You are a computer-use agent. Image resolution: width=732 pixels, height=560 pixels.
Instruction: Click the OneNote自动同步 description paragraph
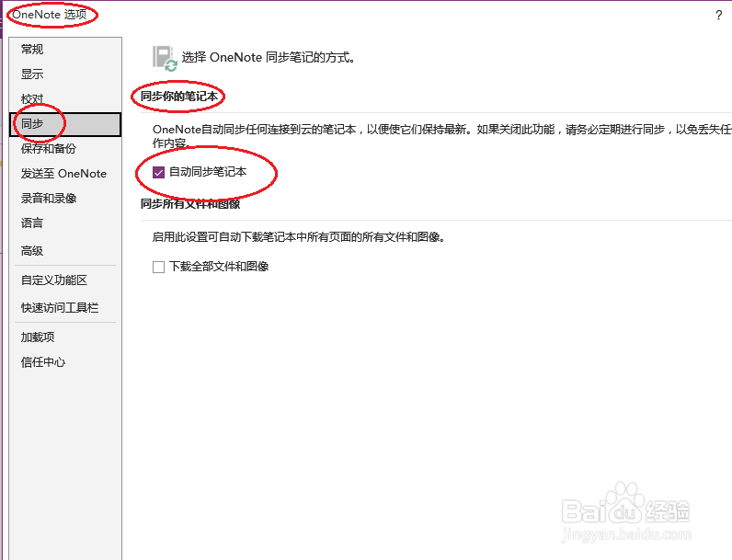tap(442, 136)
